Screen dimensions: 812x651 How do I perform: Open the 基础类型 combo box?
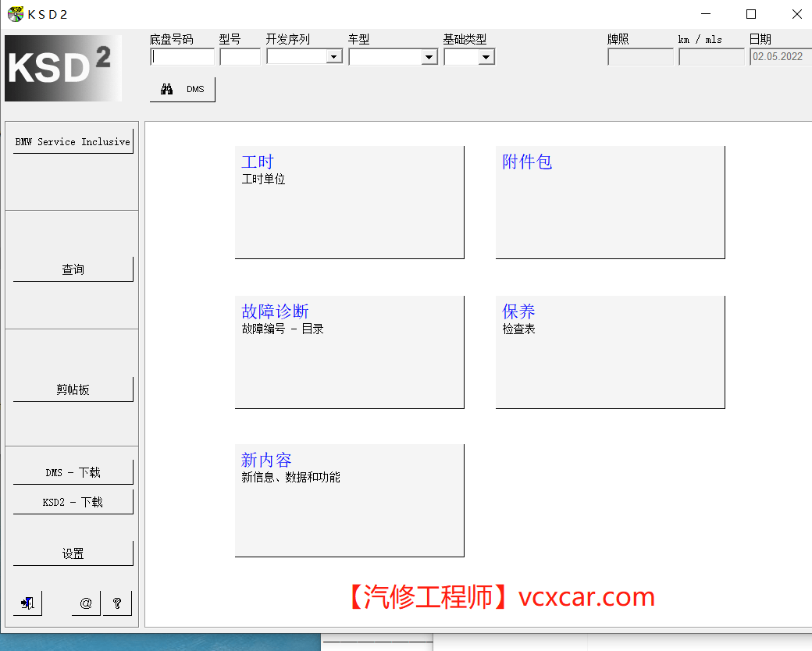click(486, 56)
